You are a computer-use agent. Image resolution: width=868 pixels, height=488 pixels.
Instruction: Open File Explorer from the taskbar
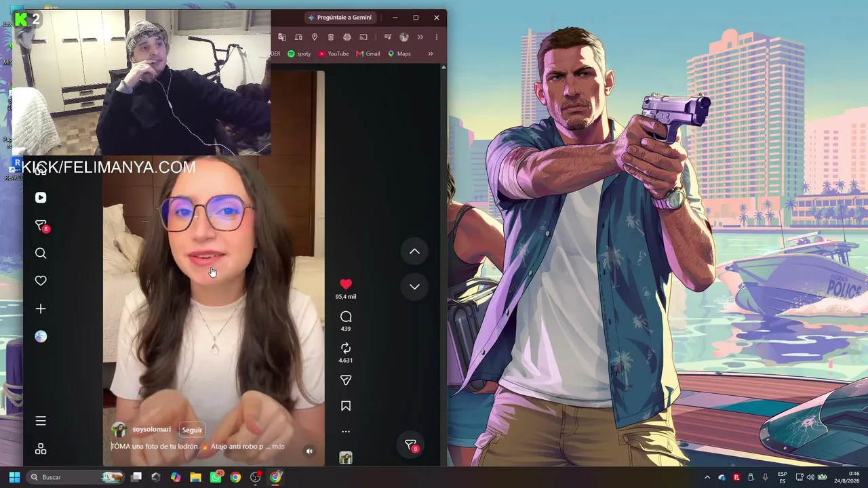pyautogui.click(x=195, y=477)
